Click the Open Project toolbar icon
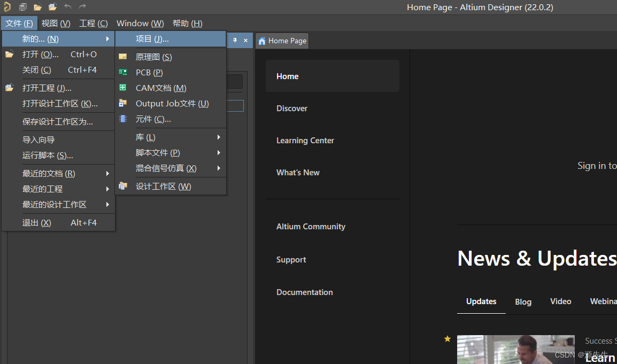Image resolution: width=617 pixels, height=364 pixels. coord(53,7)
